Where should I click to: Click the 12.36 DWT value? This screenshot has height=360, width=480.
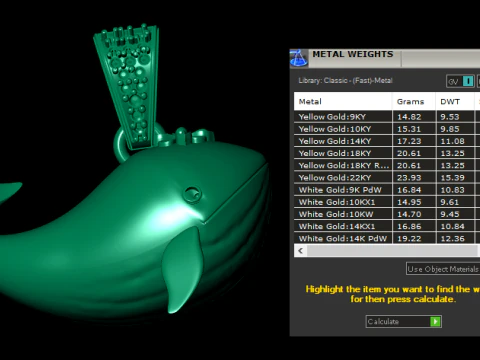[x=452, y=239]
